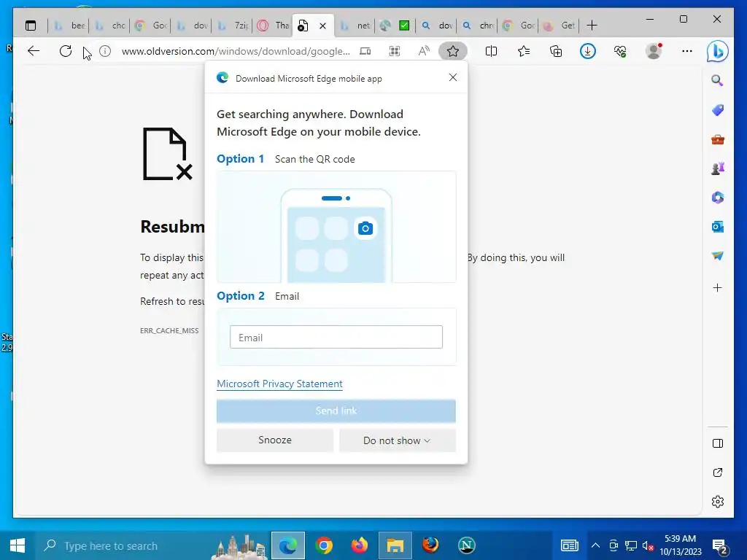747x560 pixels.
Task: Open the Favorites list
Action: point(524,51)
